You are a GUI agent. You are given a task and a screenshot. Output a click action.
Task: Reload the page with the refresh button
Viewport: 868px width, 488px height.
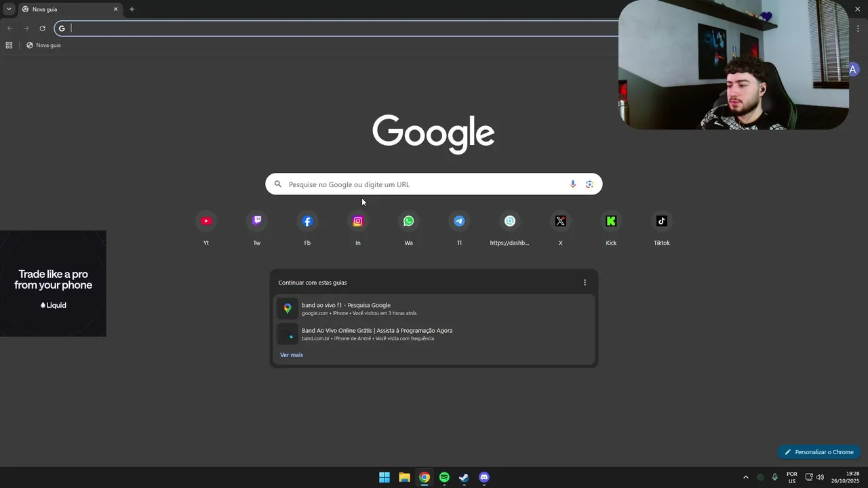[x=42, y=28]
